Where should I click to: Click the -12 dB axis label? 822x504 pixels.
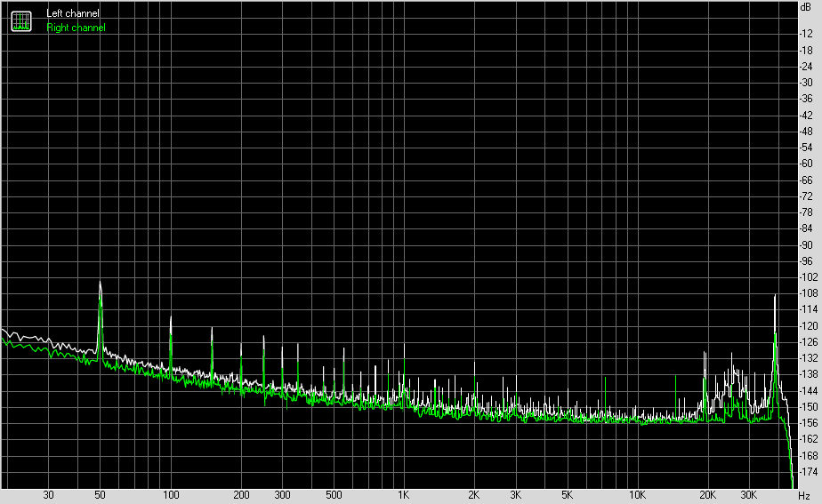pyautogui.click(x=806, y=34)
